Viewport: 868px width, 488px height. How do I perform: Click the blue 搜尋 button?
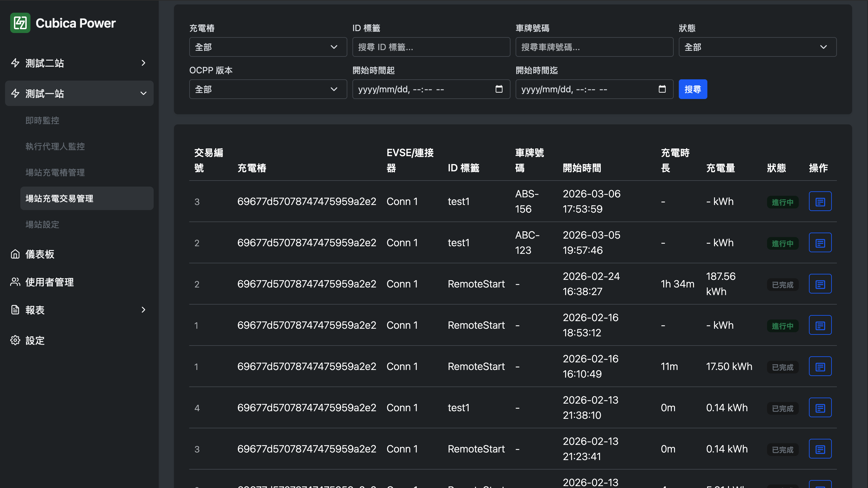click(692, 89)
